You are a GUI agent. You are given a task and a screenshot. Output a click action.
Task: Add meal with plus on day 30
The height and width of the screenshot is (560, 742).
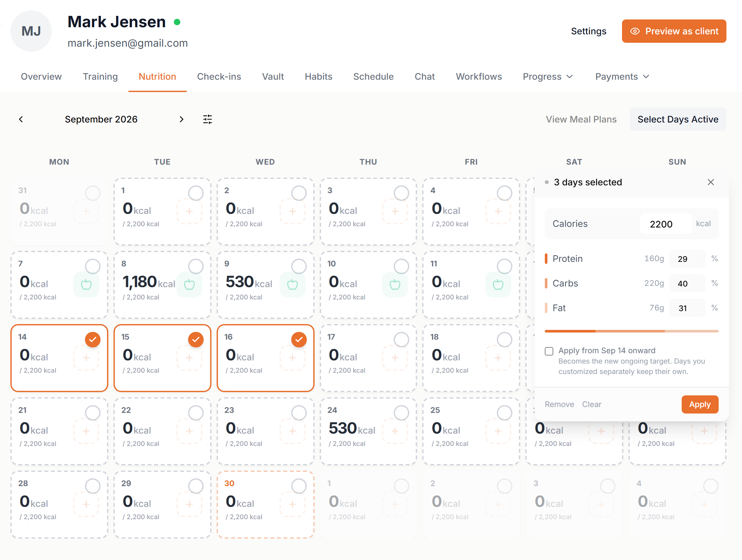coord(292,504)
